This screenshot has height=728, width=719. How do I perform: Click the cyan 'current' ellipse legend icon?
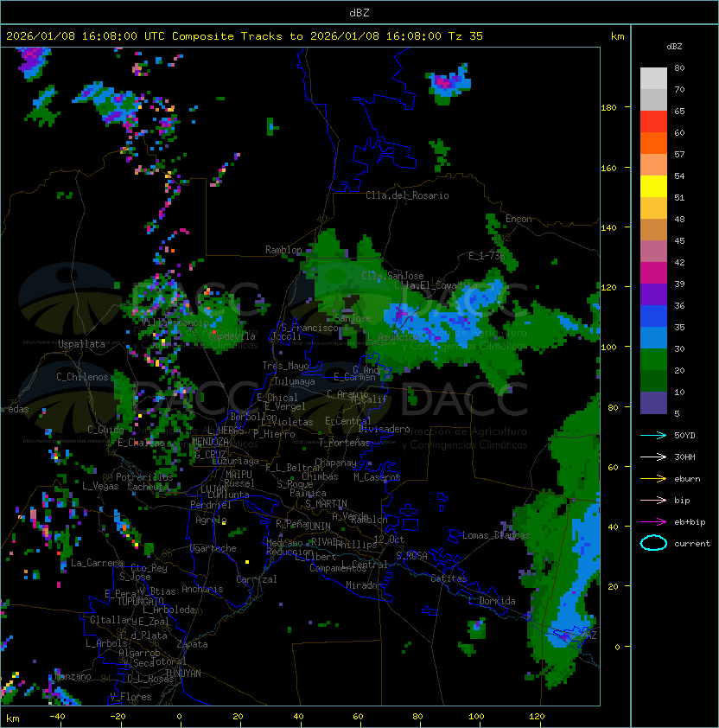click(x=653, y=543)
